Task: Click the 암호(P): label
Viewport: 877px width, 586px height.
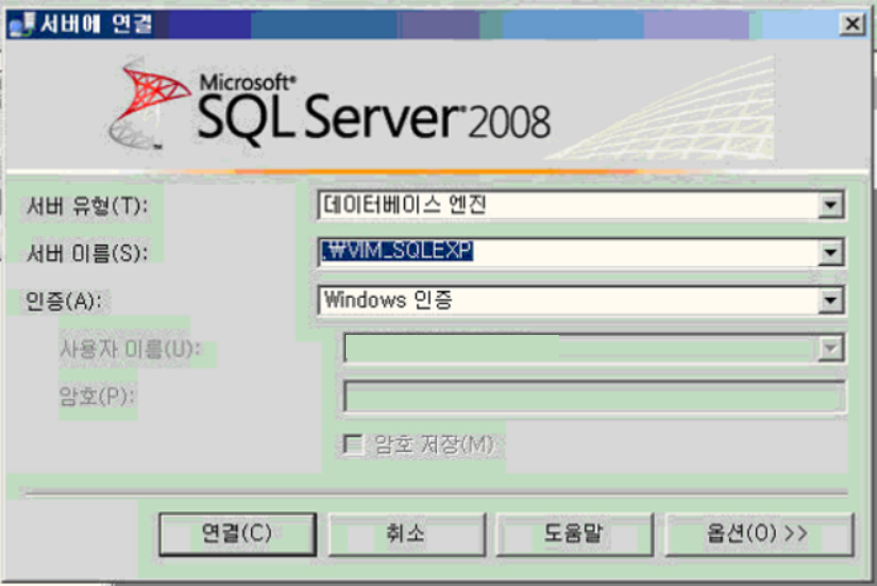Action: point(97,397)
